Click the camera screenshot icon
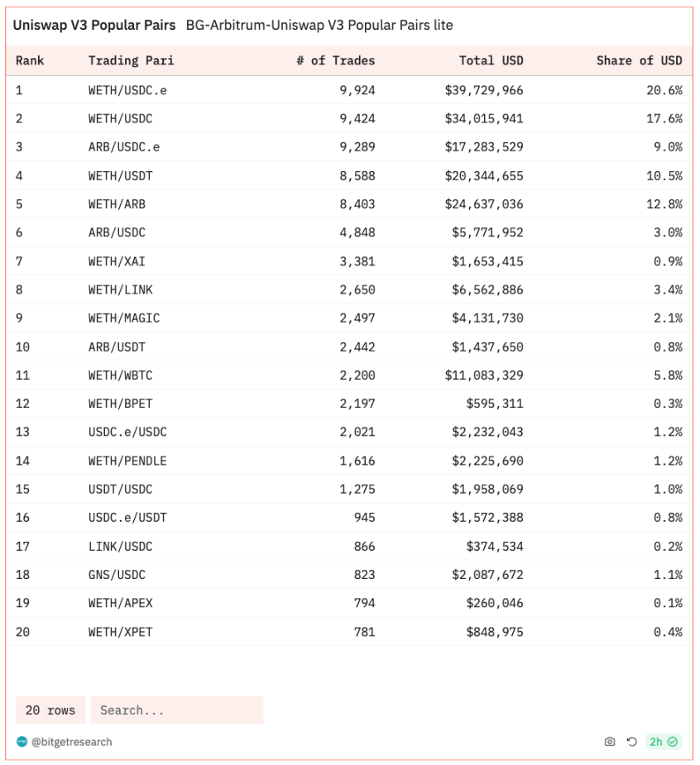 pyautogui.click(x=610, y=742)
